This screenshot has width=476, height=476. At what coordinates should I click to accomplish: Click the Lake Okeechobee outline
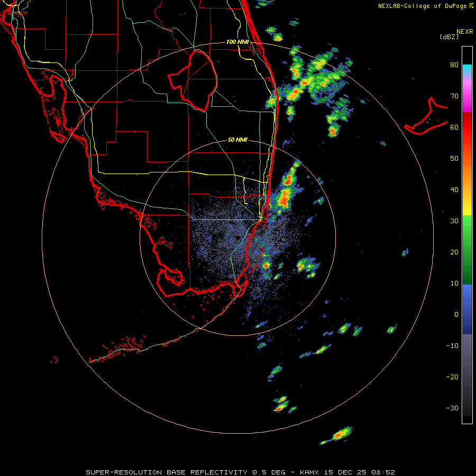tap(193, 80)
